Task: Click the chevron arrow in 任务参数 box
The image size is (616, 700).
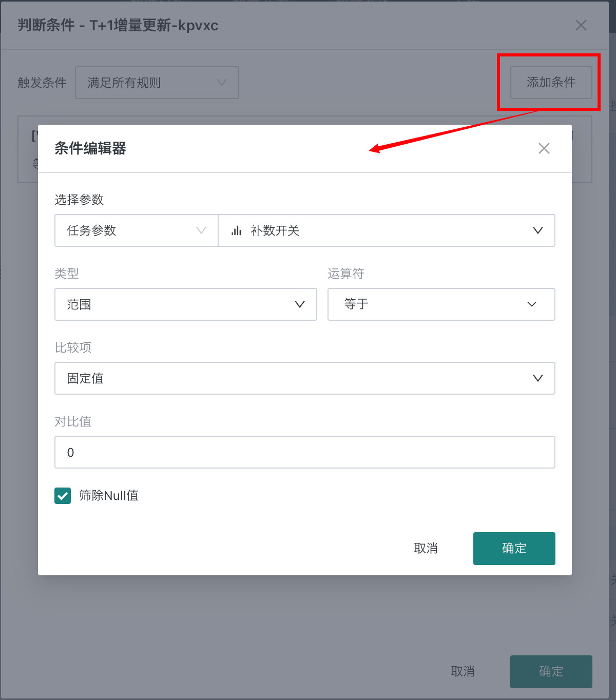Action: pos(201,231)
